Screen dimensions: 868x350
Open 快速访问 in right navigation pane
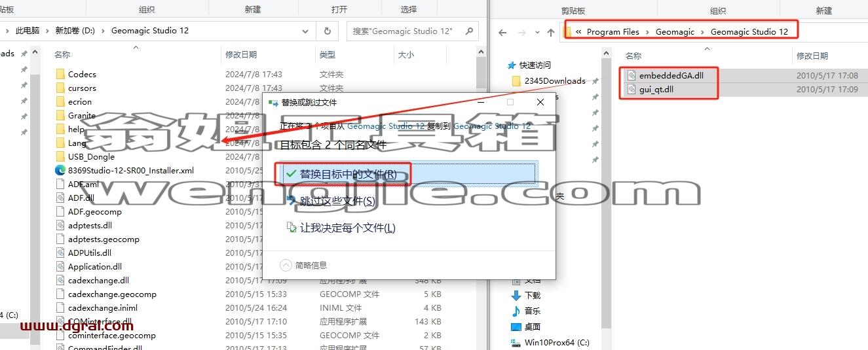(535, 65)
